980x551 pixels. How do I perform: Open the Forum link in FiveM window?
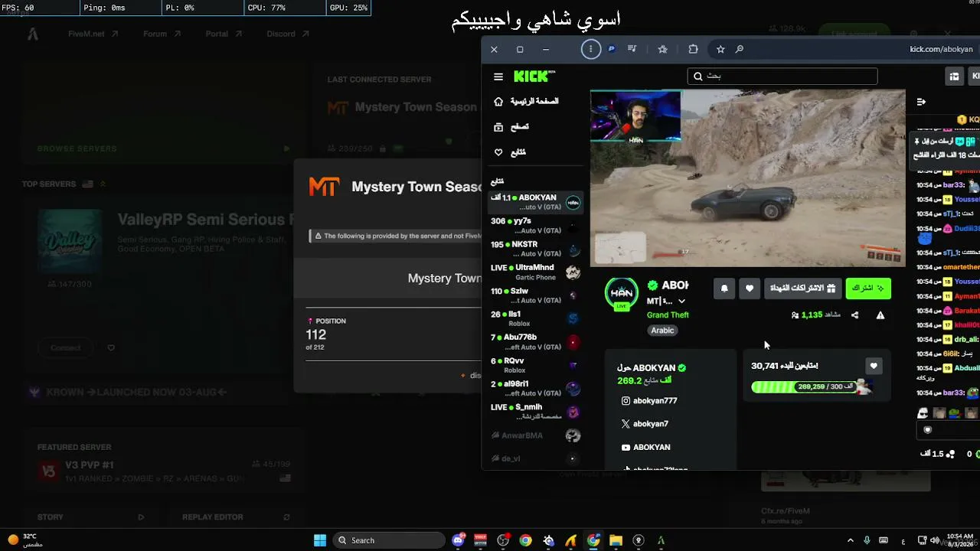tap(162, 34)
